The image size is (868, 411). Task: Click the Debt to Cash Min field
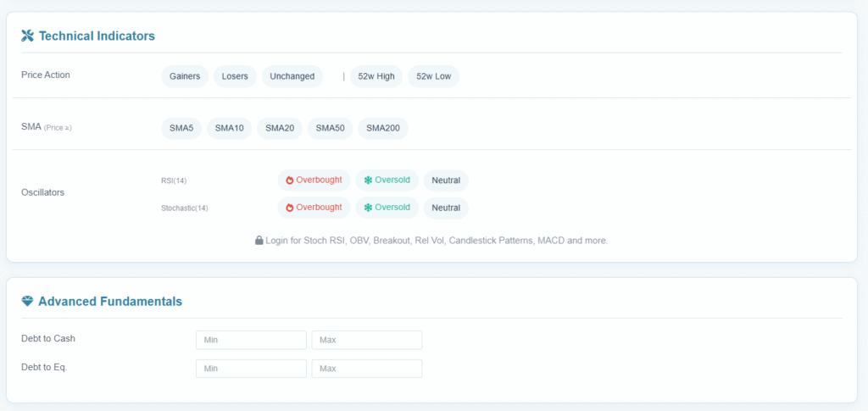(x=251, y=340)
